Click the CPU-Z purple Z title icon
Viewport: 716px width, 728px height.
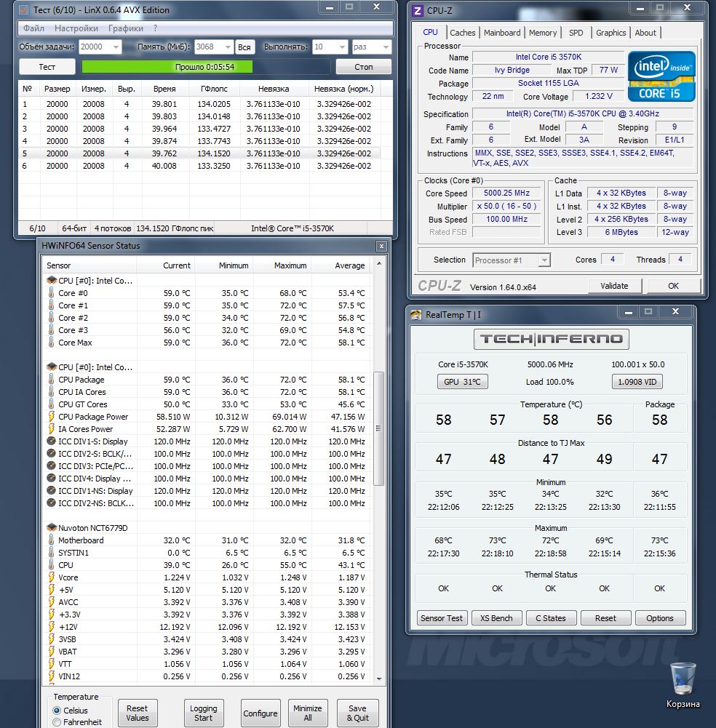(418, 11)
